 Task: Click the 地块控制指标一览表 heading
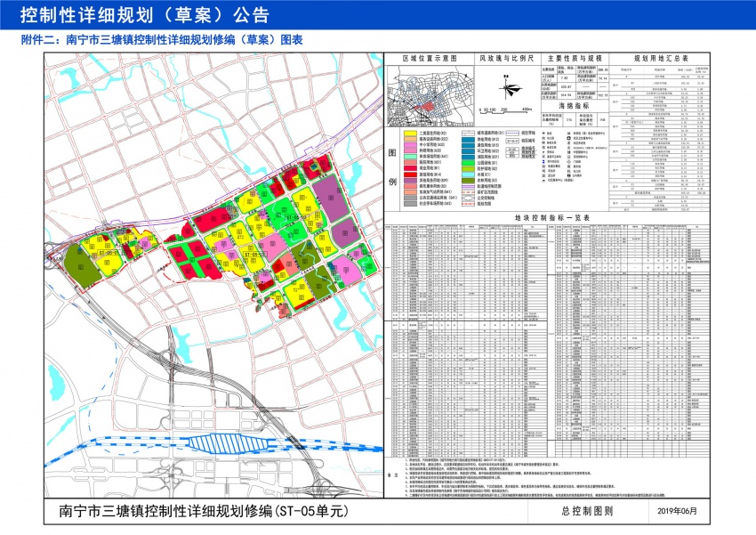click(x=552, y=218)
